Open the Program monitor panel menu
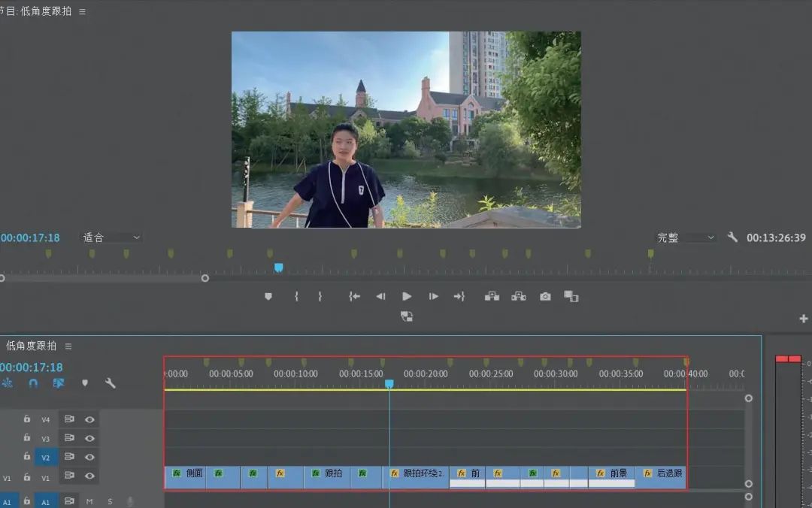This screenshot has height=508, width=812. coord(83,11)
